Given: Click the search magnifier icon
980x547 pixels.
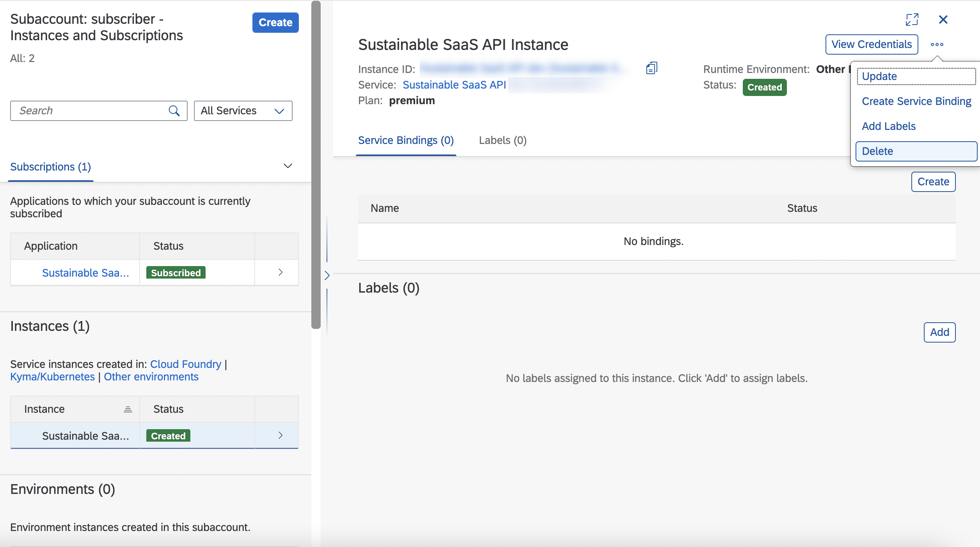Looking at the screenshot, I should pos(174,111).
